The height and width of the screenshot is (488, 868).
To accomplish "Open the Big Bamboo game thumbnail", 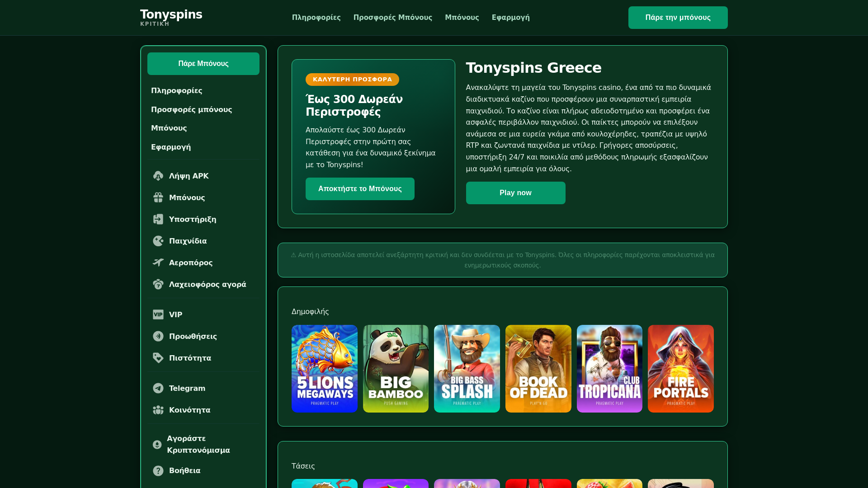I will tap(396, 369).
